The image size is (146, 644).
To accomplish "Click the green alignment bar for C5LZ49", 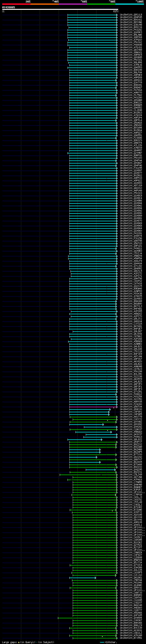I will (89, 475).
